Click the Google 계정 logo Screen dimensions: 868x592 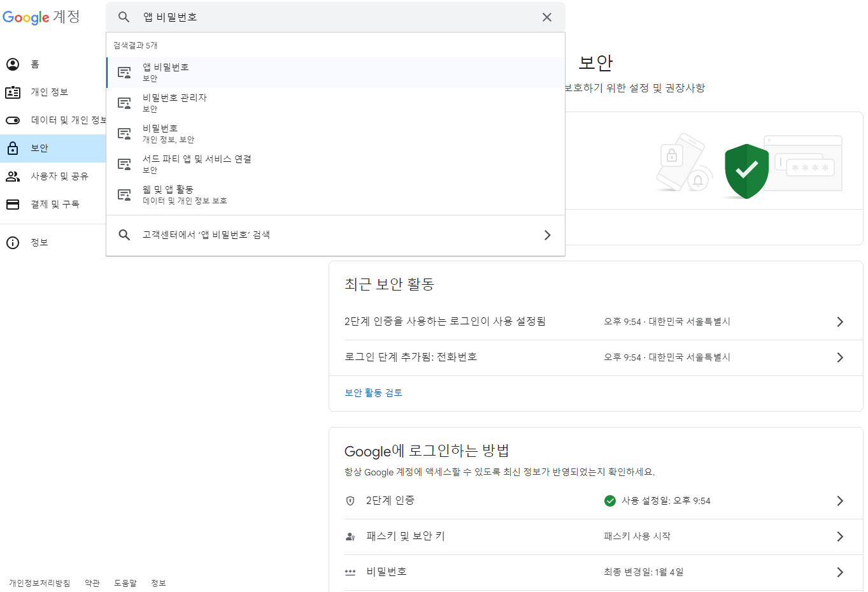[41, 17]
